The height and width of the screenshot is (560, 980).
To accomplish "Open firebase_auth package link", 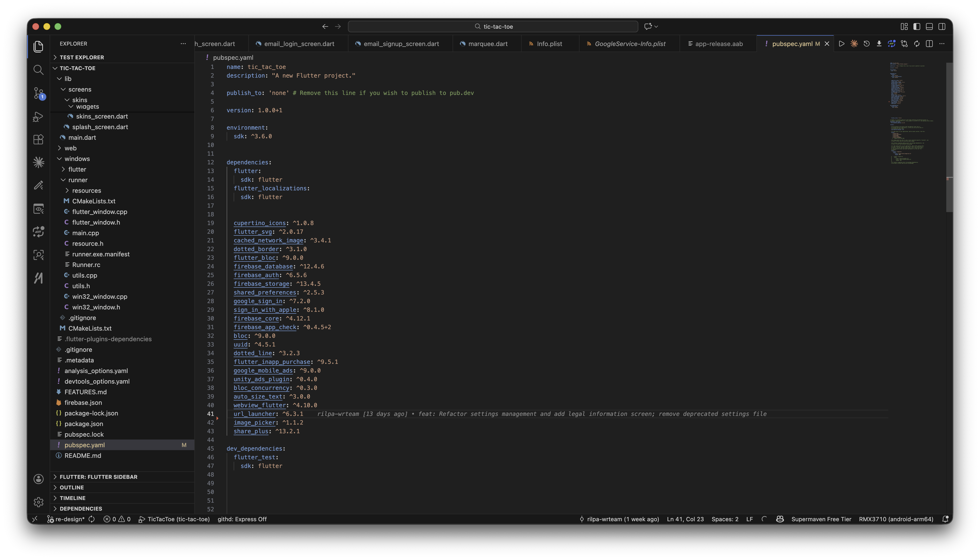I will click(x=256, y=275).
